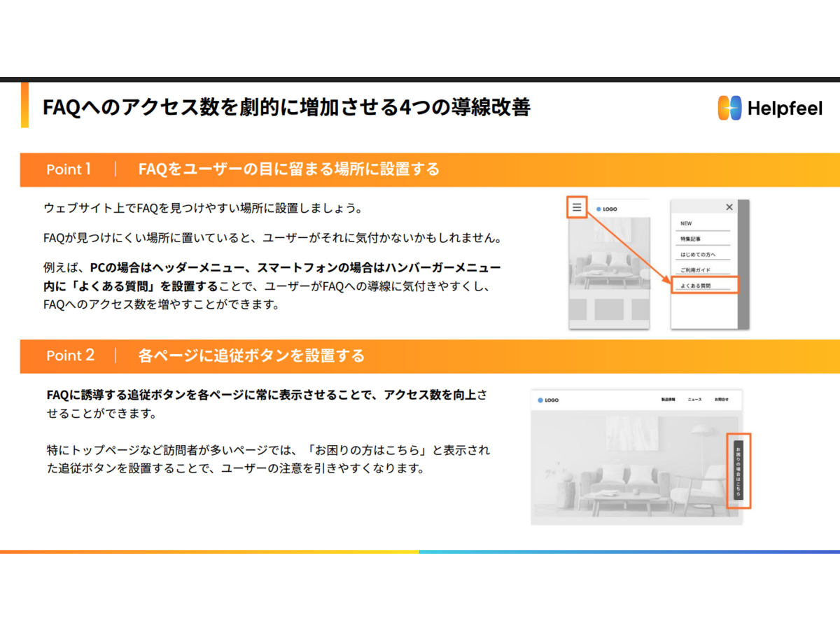Click the Point 1 orange heading banner
This screenshot has width=840, height=630.
pos(420,169)
